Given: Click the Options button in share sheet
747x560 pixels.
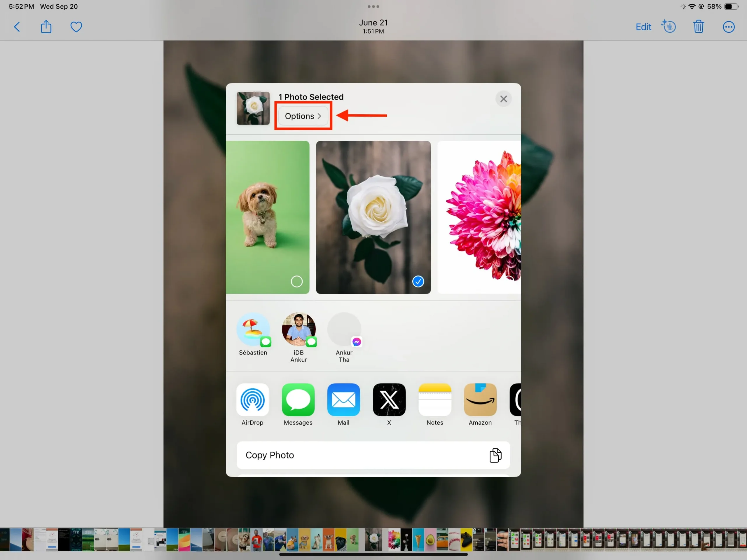Looking at the screenshot, I should click(303, 115).
